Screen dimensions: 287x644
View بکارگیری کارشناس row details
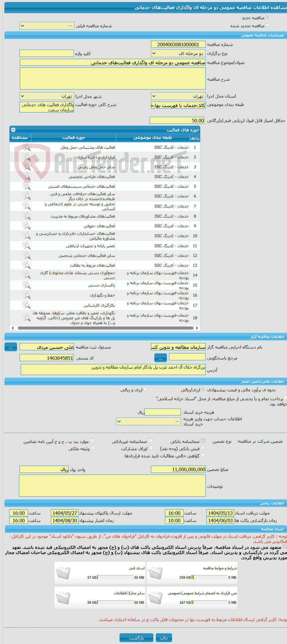pyautogui.click(x=26, y=305)
